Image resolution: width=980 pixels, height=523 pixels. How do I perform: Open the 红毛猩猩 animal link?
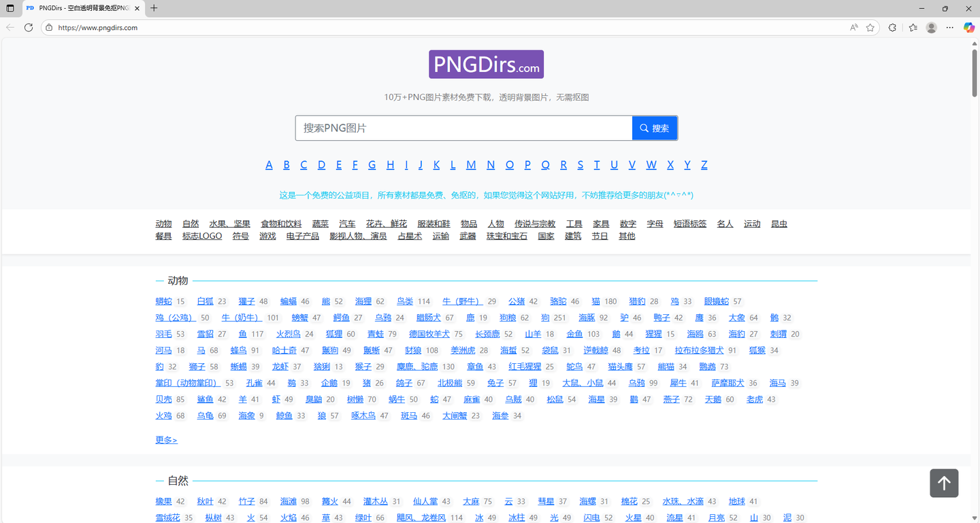click(525, 367)
